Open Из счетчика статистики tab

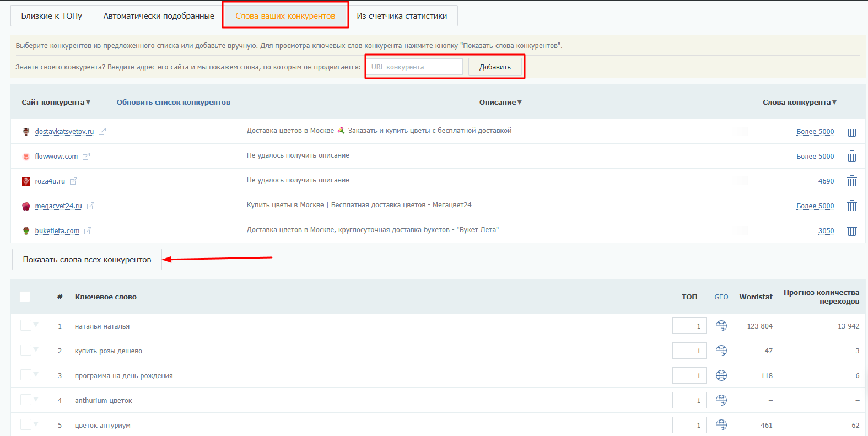pos(402,16)
